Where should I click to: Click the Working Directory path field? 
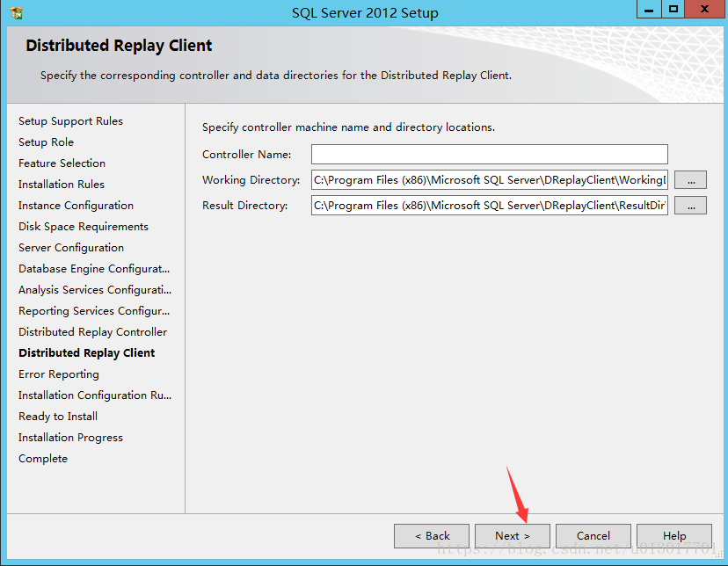click(490, 179)
